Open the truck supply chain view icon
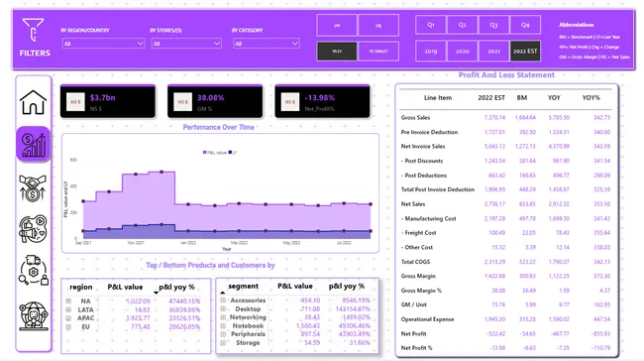Image resolution: width=644 pixels, height=361 pixels. [34, 270]
